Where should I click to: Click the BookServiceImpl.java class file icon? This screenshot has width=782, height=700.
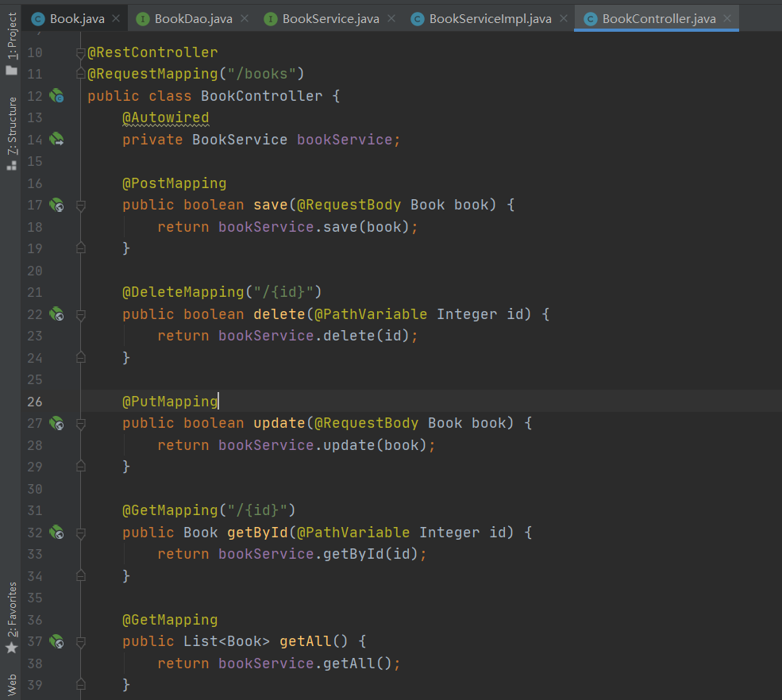(418, 19)
